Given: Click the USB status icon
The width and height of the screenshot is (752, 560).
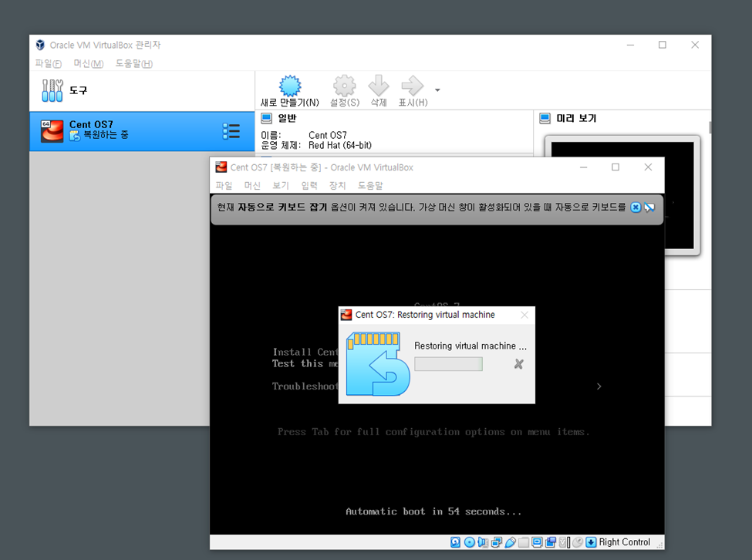Looking at the screenshot, I should click(x=511, y=541).
